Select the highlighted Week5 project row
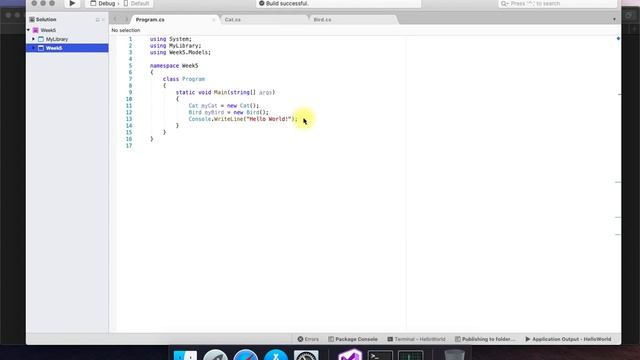 [x=67, y=48]
